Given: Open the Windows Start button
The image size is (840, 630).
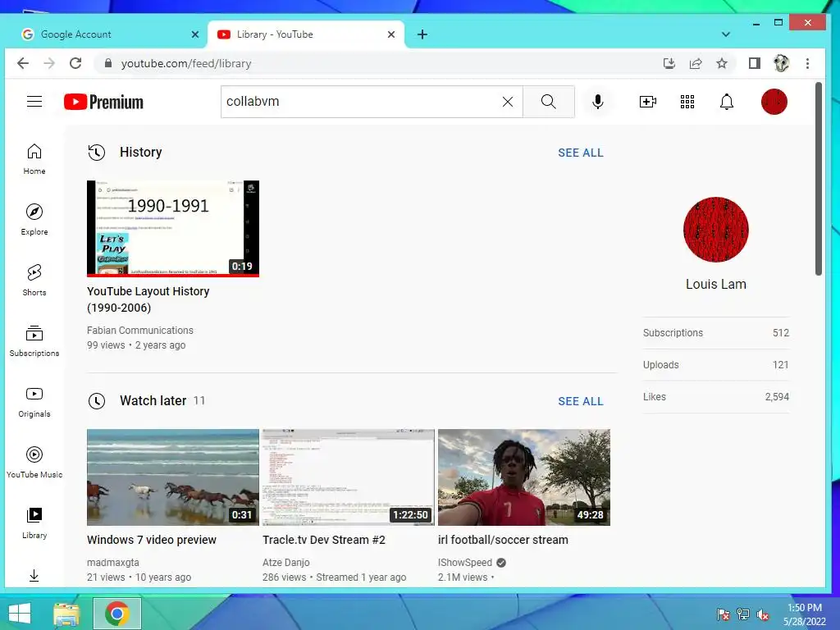Looking at the screenshot, I should pyautogui.click(x=20, y=614).
